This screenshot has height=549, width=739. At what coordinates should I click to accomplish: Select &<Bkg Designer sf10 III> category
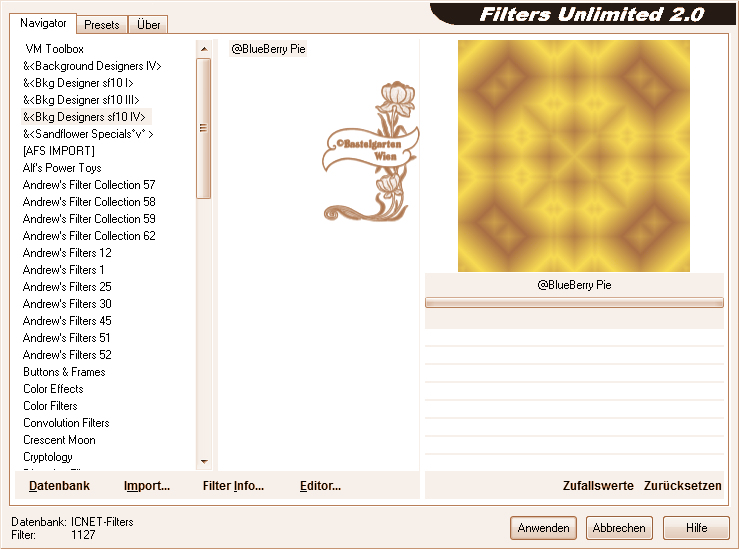81,100
